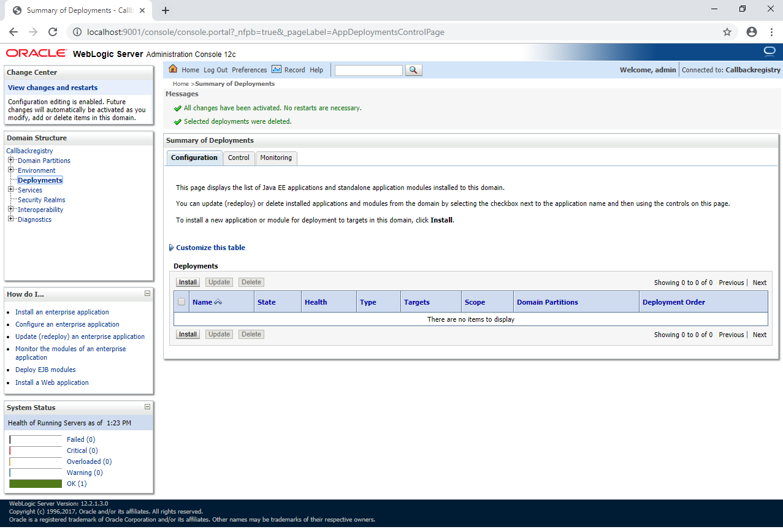Switch to the Control tab
783x532 pixels.
(x=239, y=158)
